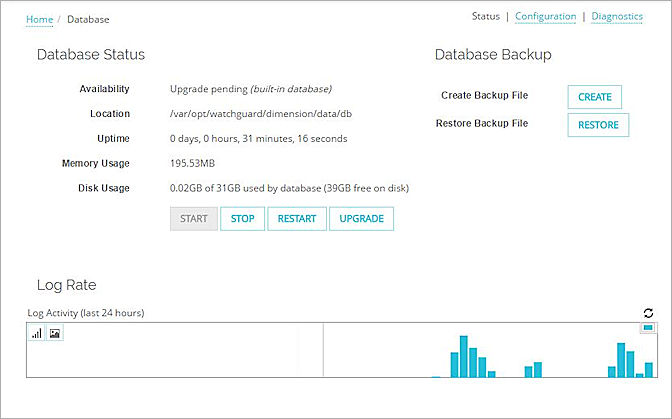Refresh the Log Activity chart

click(648, 313)
